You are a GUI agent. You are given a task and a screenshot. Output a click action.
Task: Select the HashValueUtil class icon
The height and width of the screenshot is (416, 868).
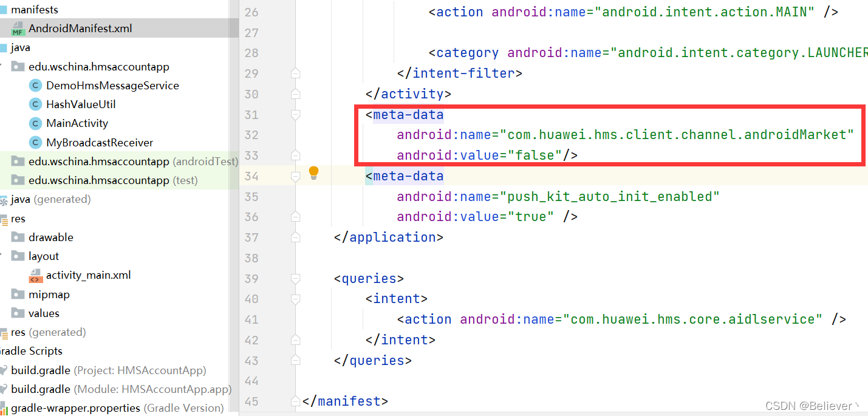tap(35, 104)
